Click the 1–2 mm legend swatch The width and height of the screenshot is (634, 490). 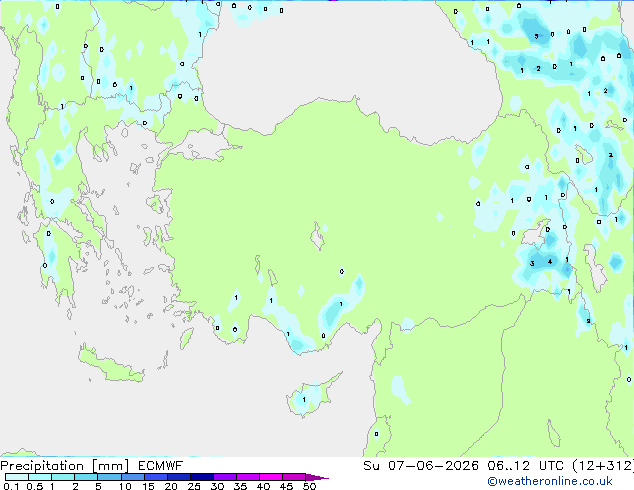pyautogui.click(x=63, y=477)
